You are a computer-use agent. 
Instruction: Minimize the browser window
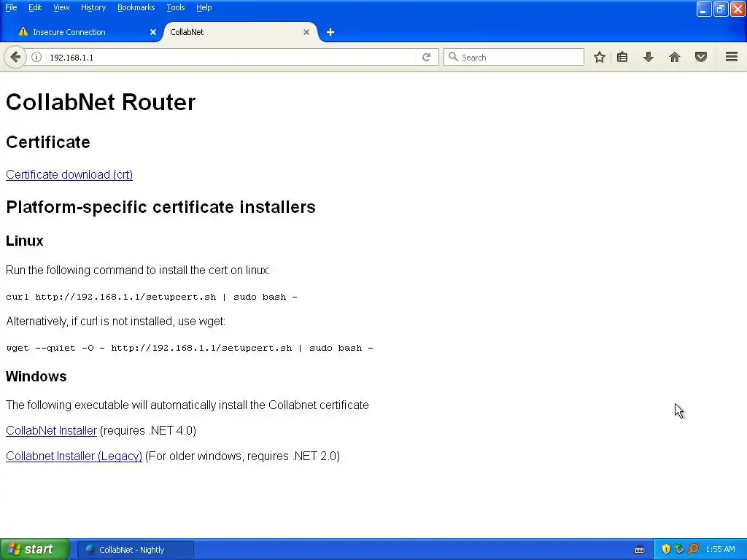704,9
